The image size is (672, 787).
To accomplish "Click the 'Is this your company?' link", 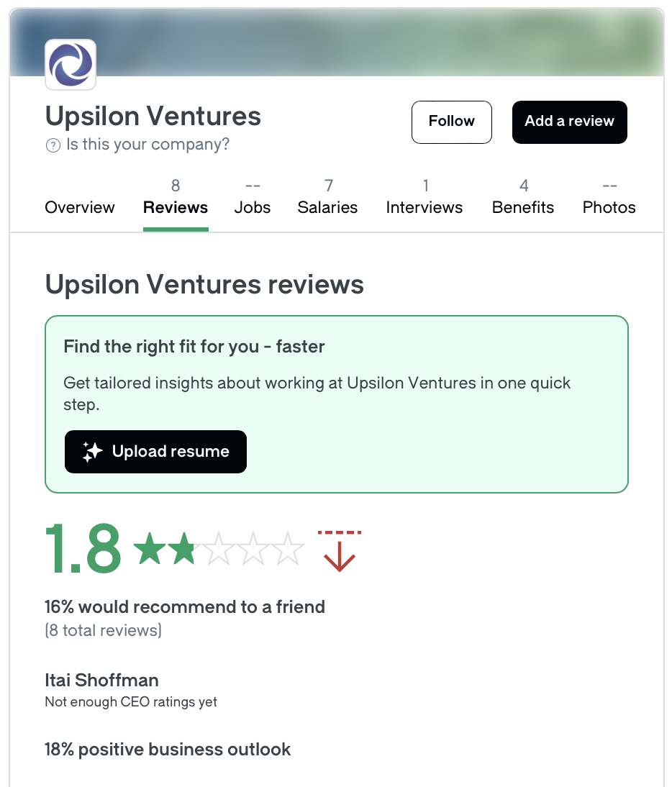I will [x=147, y=145].
